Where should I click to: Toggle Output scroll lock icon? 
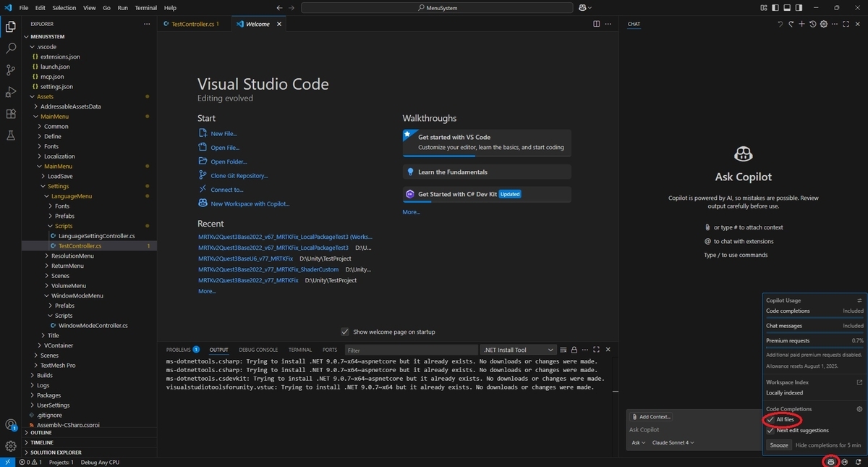(574, 350)
